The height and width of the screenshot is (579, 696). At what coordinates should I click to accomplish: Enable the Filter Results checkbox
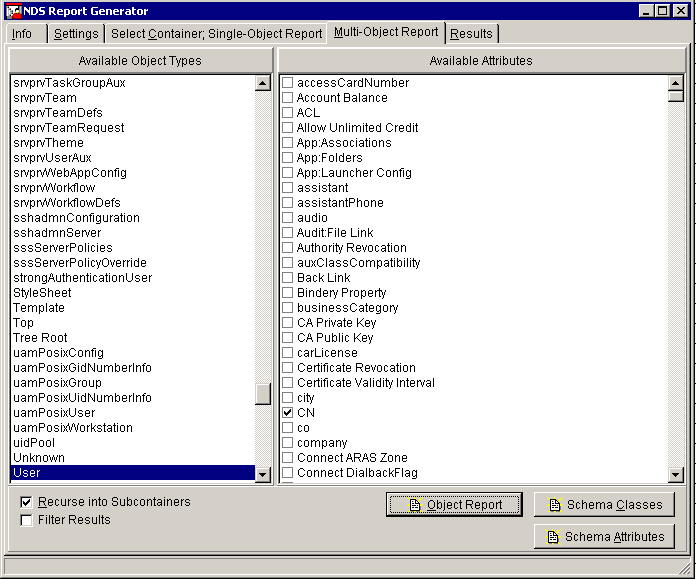[x=26, y=520]
